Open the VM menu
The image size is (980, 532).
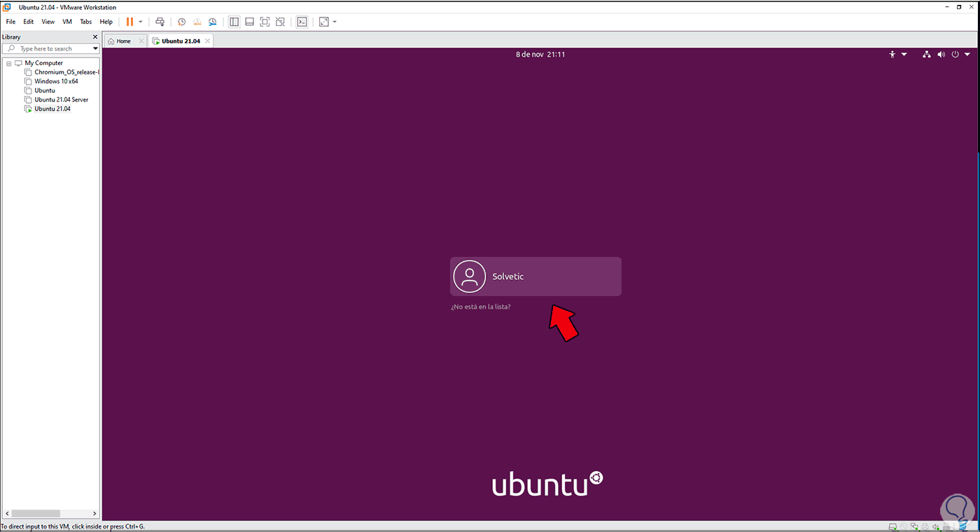[x=67, y=22]
